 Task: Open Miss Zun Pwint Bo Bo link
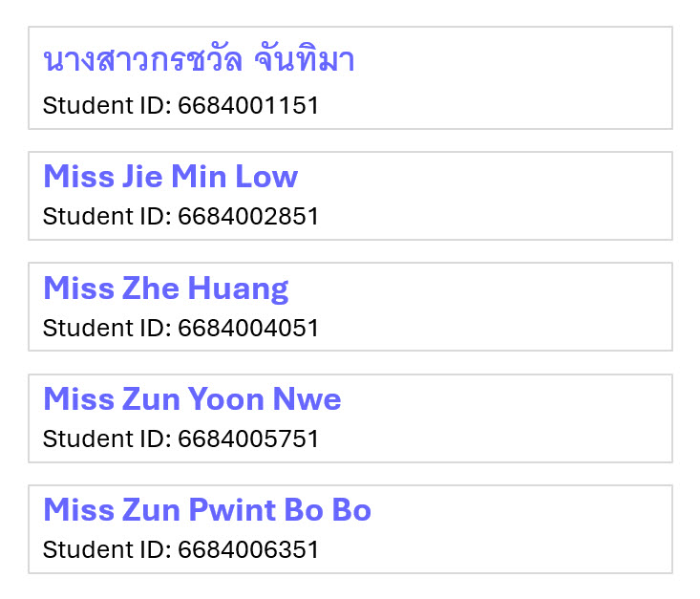click(207, 510)
